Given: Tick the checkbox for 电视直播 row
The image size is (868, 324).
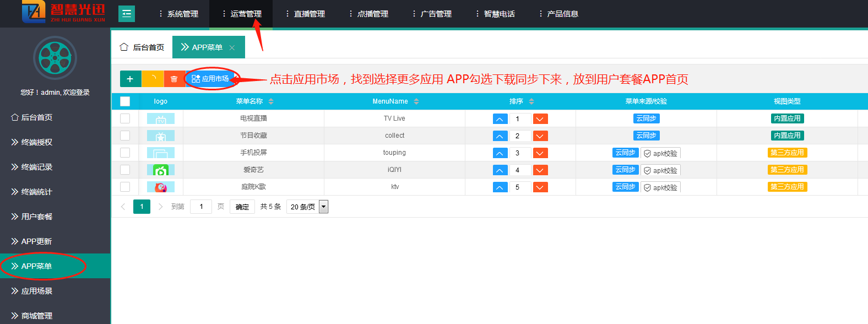Looking at the screenshot, I should [x=125, y=118].
